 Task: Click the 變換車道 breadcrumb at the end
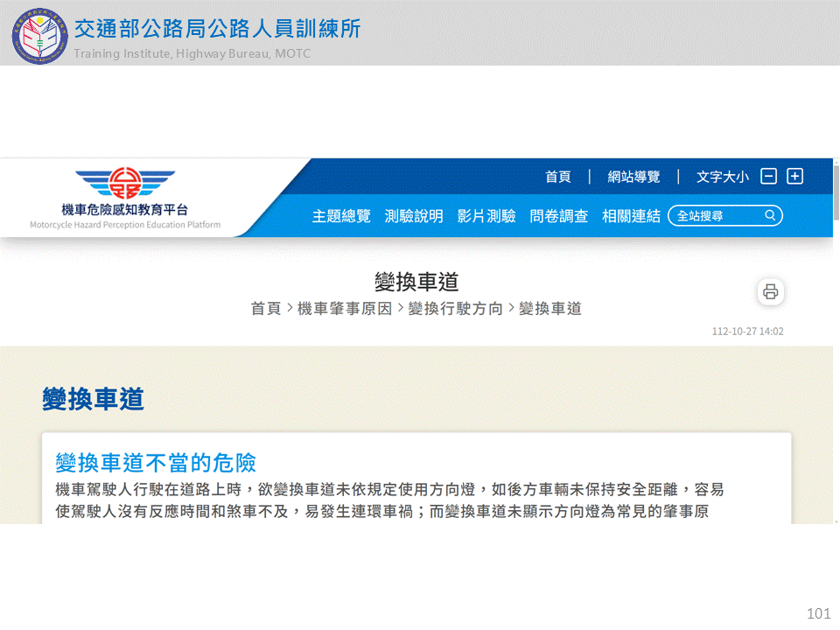[550, 309]
